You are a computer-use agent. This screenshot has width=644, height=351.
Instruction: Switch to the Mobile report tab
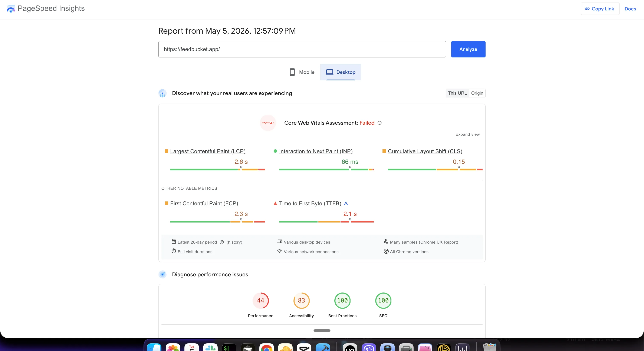(302, 72)
